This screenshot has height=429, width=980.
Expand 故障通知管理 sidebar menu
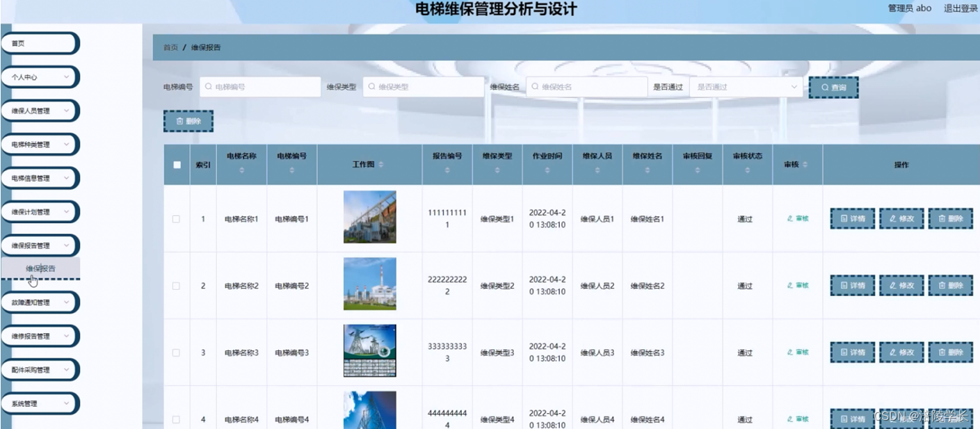point(40,302)
